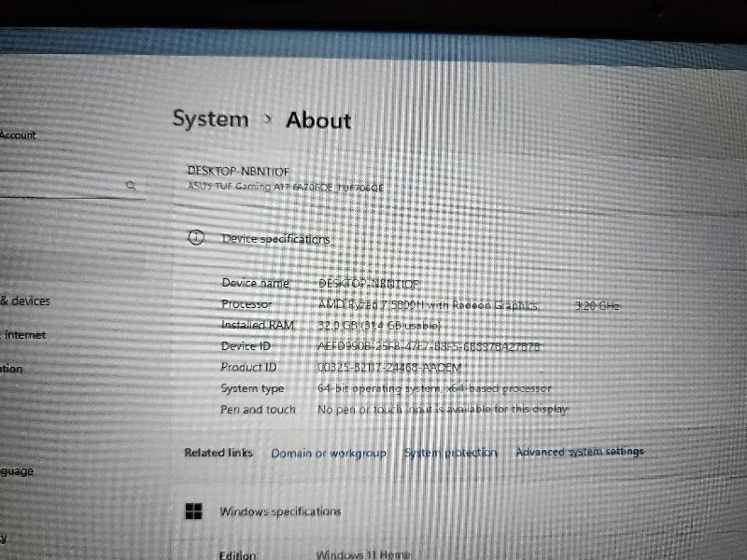Click the Device specifications info icon
Screen dimensions: 747x560
196,237
